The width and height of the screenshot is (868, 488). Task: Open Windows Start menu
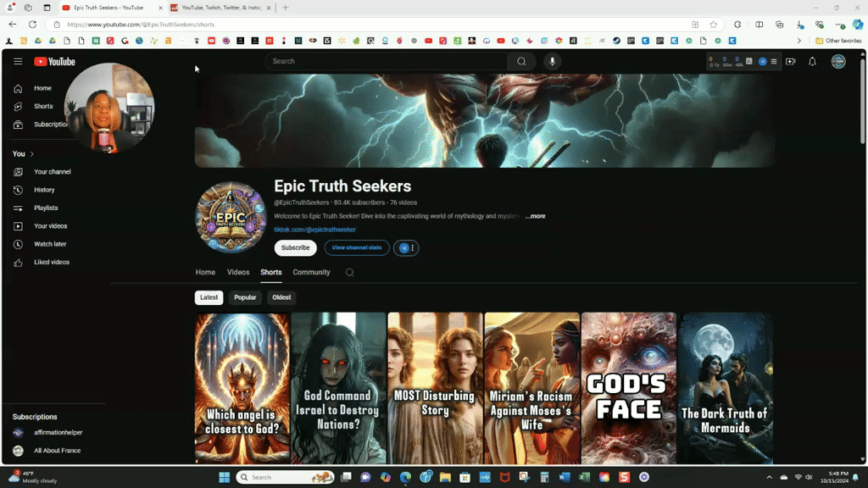point(224,477)
